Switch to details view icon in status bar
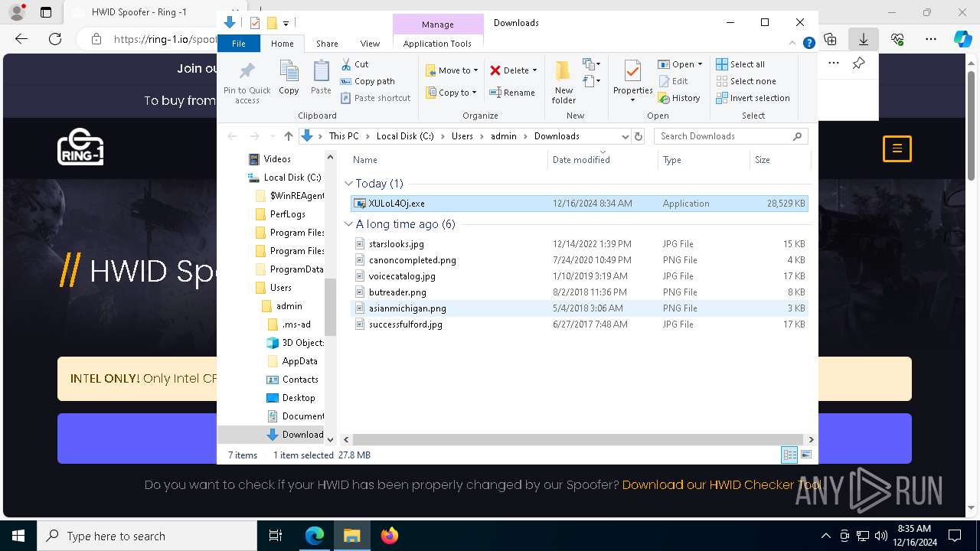 (789, 455)
